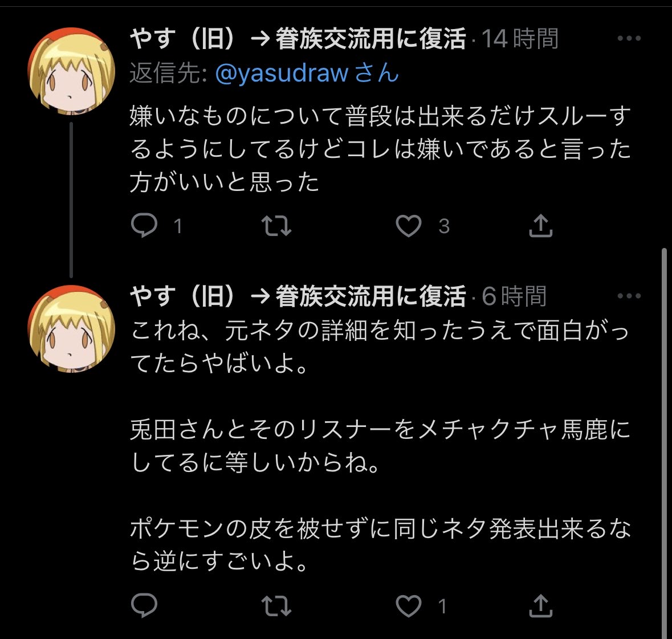Viewport: 672px width, 639px height.
Task: Open author name on the 6時間 tweet
Action: [x=298, y=296]
